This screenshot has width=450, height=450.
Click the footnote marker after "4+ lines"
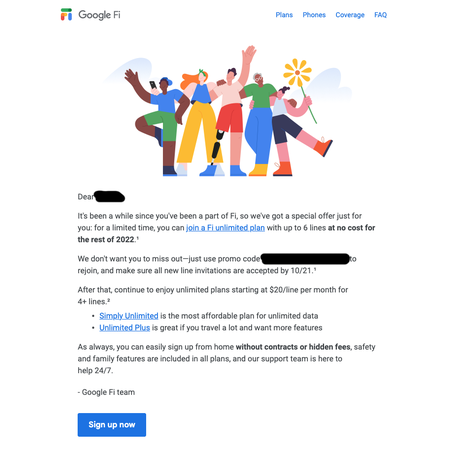coord(108,300)
